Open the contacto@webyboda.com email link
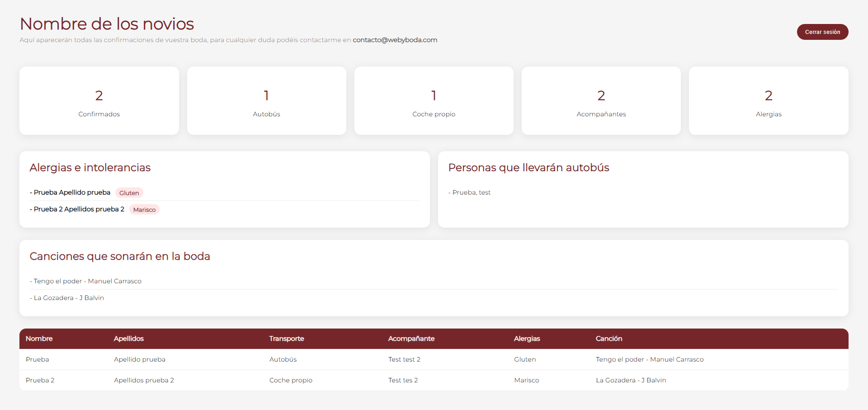Viewport: 868px width, 410px height. click(x=395, y=40)
